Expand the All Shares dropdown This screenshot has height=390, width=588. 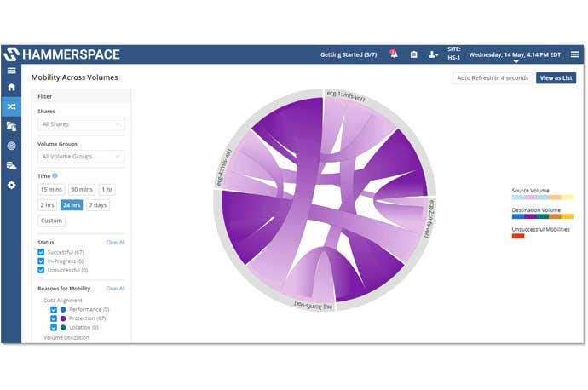[x=81, y=124]
